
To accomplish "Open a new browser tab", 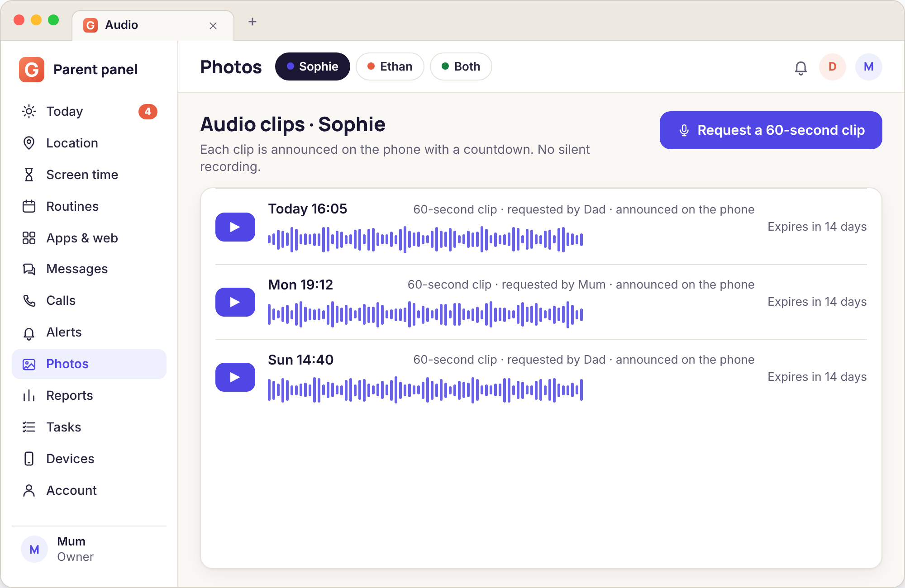I will pyautogui.click(x=252, y=22).
